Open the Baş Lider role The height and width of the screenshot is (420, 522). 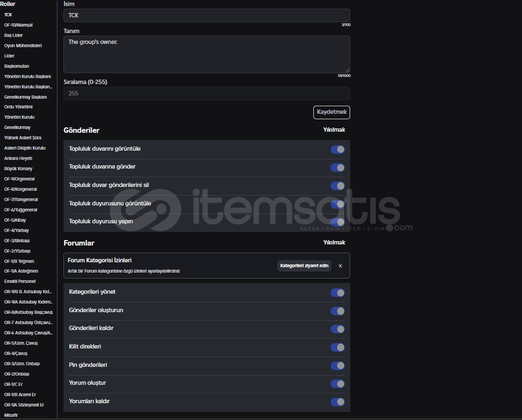point(14,35)
